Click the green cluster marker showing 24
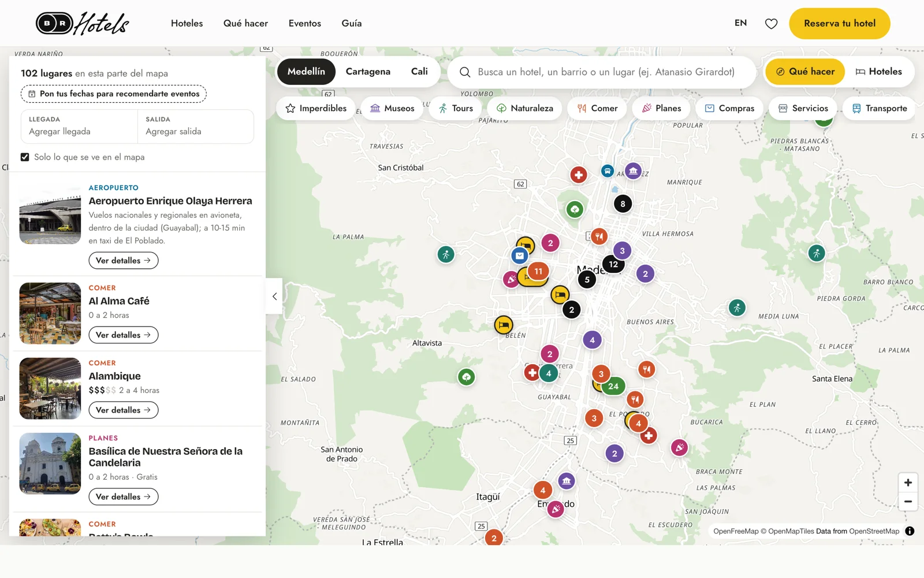This screenshot has height=578, width=924. tap(613, 386)
